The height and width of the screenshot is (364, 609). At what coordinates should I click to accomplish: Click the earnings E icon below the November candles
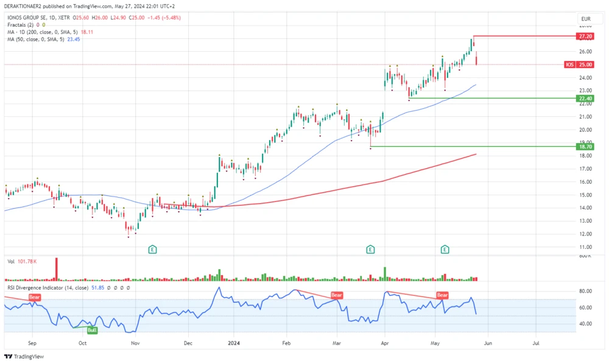coord(152,249)
